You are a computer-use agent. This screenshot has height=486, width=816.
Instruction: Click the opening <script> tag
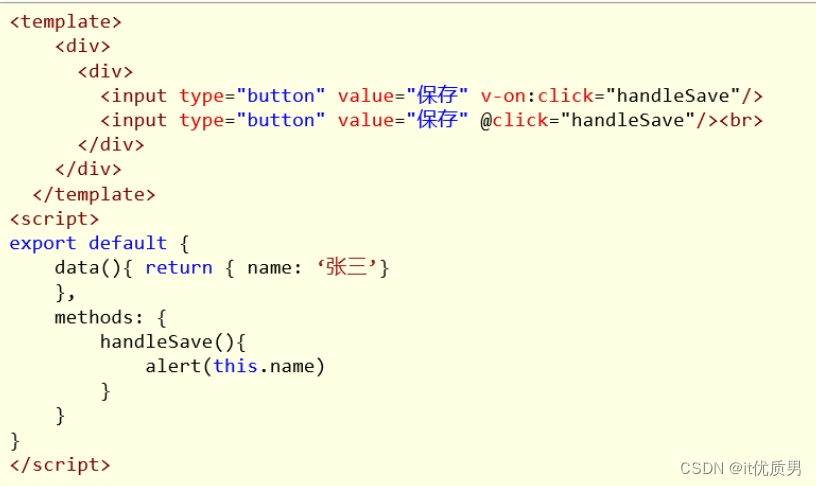click(54, 219)
